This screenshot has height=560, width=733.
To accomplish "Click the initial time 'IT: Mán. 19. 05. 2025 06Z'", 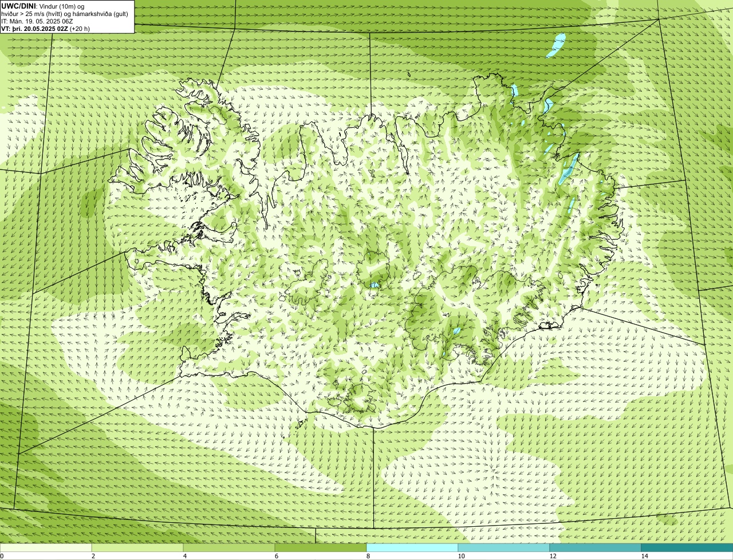I will click(x=37, y=21).
